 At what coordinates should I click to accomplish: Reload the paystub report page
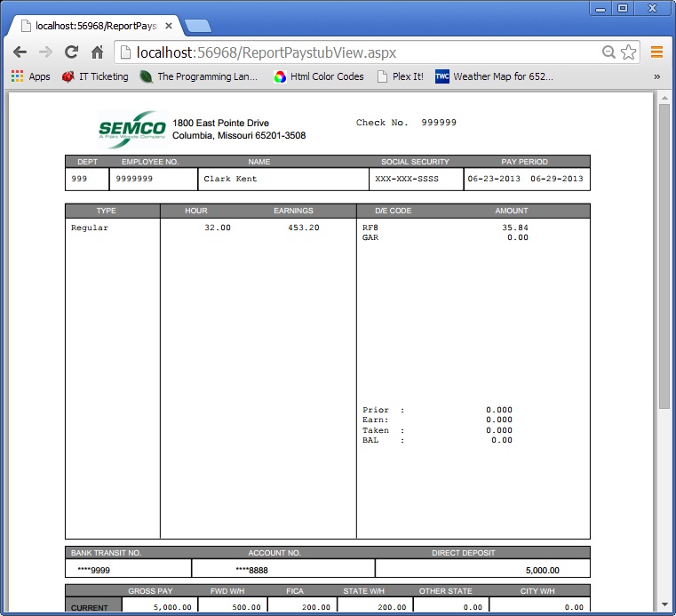point(72,52)
